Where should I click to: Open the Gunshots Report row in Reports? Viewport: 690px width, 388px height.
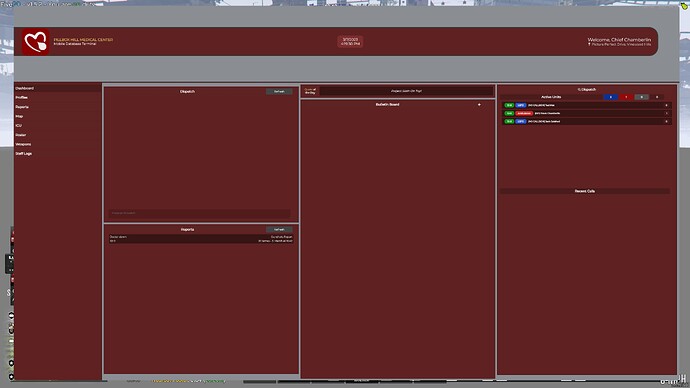(x=201, y=239)
